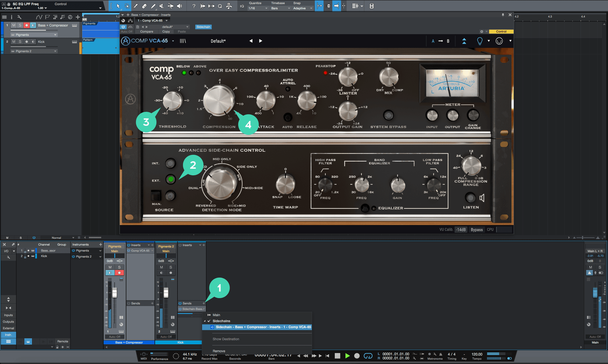
Task: Toggle the EXT. green source button
Action: pyautogui.click(x=171, y=179)
